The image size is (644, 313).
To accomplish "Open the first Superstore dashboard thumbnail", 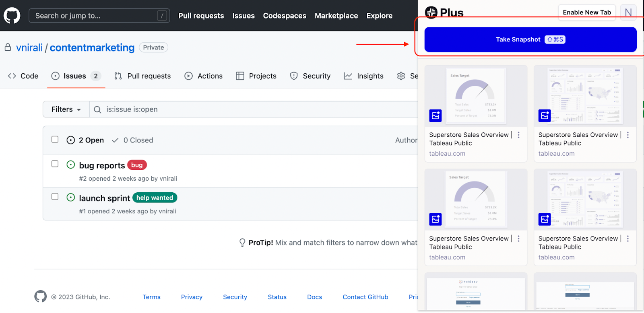I will 585,96.
